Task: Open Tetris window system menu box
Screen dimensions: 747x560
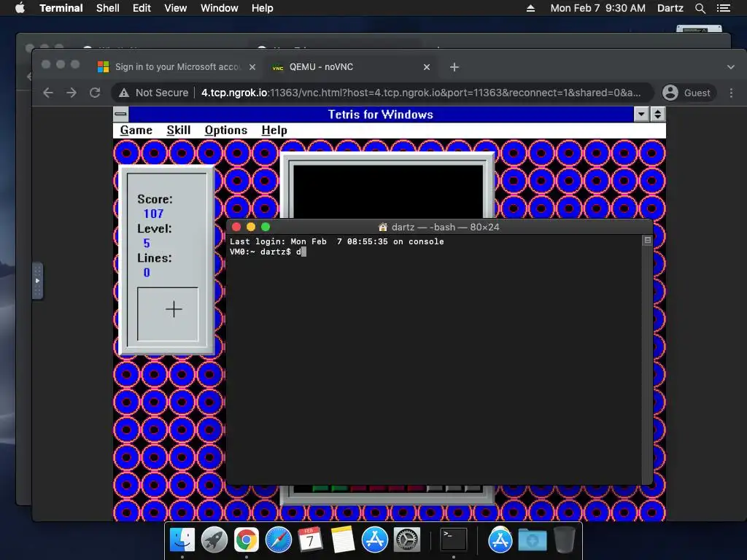Action: (121, 114)
